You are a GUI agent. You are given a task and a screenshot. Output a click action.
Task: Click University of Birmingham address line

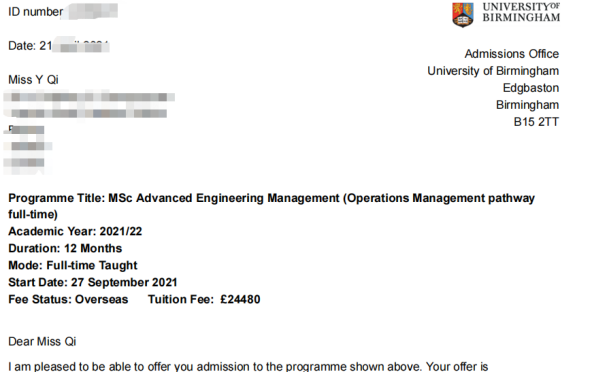pos(493,71)
